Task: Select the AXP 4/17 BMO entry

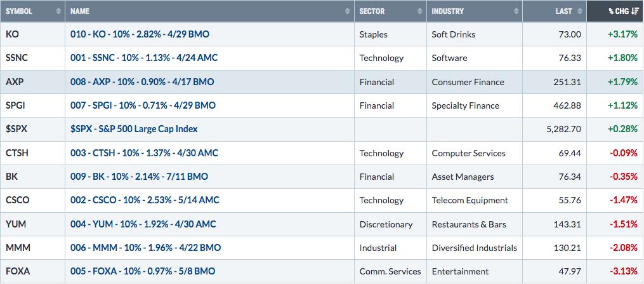Action: (142, 82)
